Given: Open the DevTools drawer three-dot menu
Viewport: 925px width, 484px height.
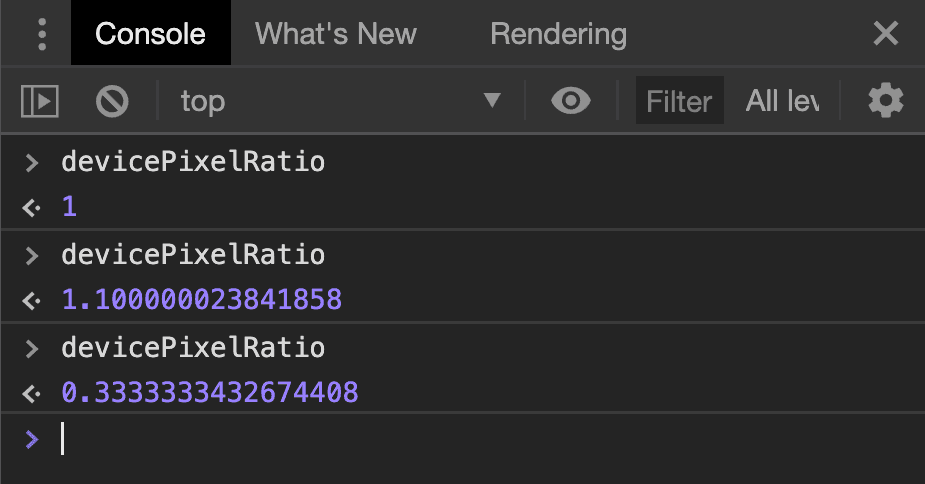Looking at the screenshot, I should 41,34.
